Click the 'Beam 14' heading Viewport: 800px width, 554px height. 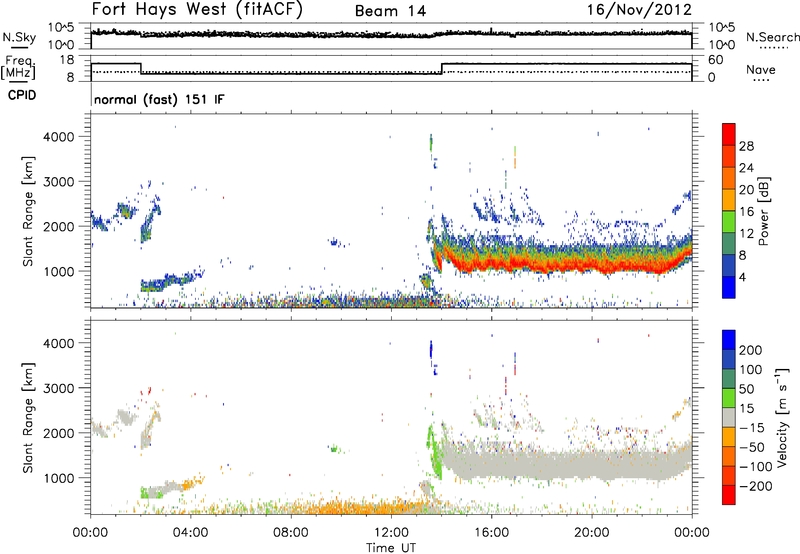pyautogui.click(x=390, y=11)
